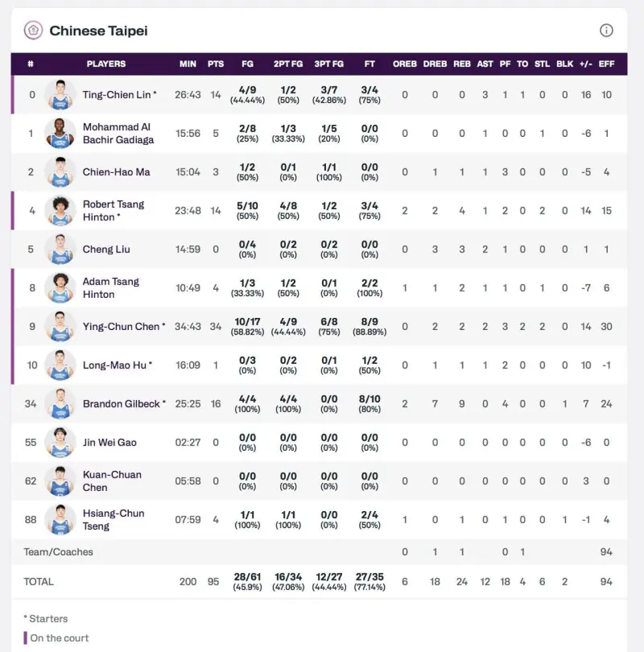
Task: Click the info icon beside Chinese Taipei
Action: pyautogui.click(x=606, y=31)
